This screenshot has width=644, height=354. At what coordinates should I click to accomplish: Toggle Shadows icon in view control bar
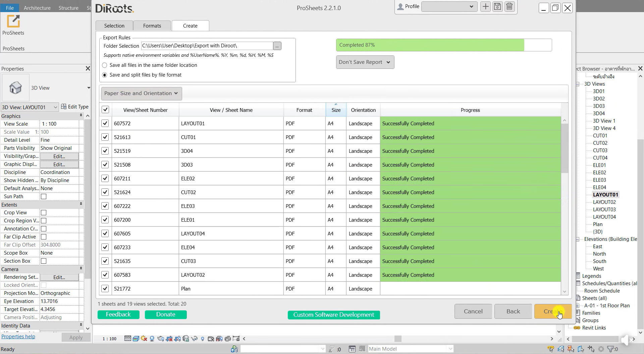(x=152, y=339)
